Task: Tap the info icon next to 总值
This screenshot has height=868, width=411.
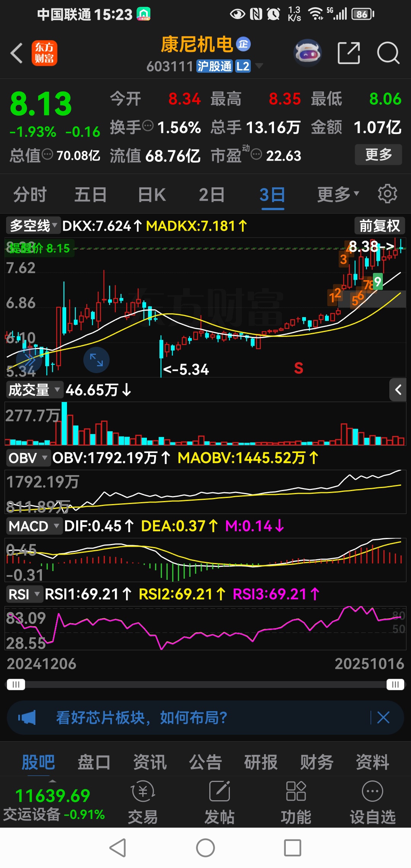Action: click(47, 154)
